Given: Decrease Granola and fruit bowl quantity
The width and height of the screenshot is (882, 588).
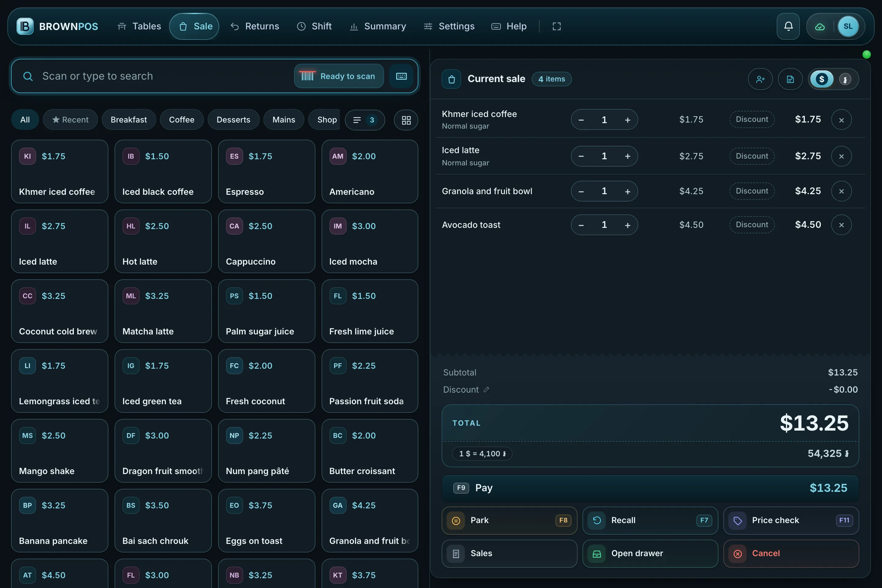Looking at the screenshot, I should pyautogui.click(x=581, y=191).
